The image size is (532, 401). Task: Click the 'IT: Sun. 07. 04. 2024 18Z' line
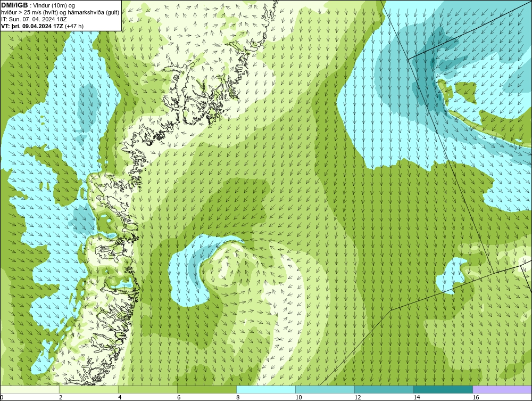tap(34, 19)
